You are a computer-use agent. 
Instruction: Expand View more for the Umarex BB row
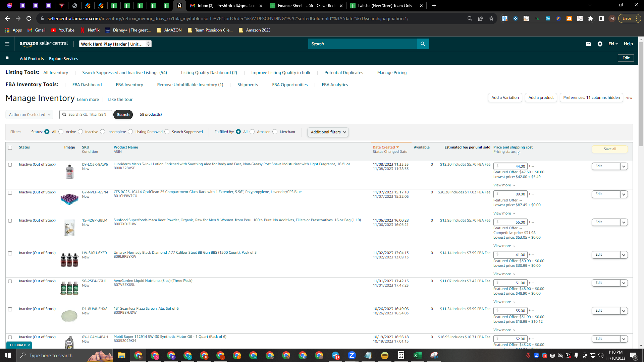pos(504,274)
